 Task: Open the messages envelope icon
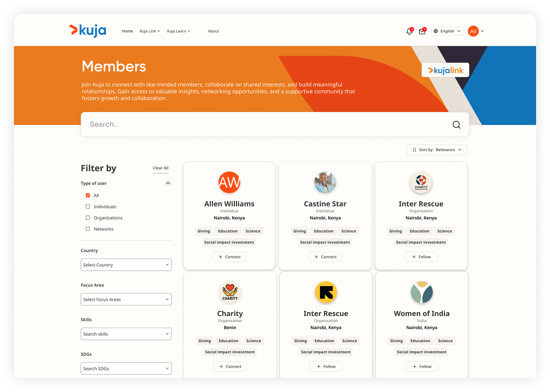(422, 31)
